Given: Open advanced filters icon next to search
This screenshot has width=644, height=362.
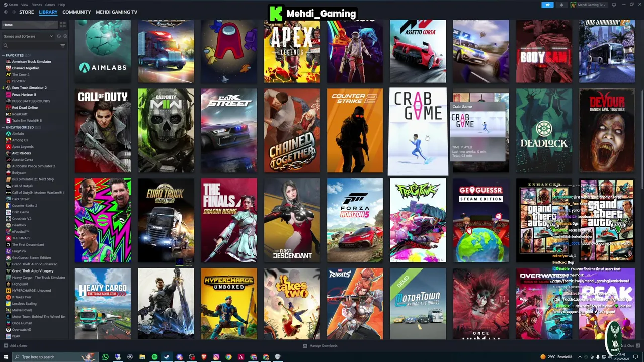Looking at the screenshot, I should tap(63, 46).
